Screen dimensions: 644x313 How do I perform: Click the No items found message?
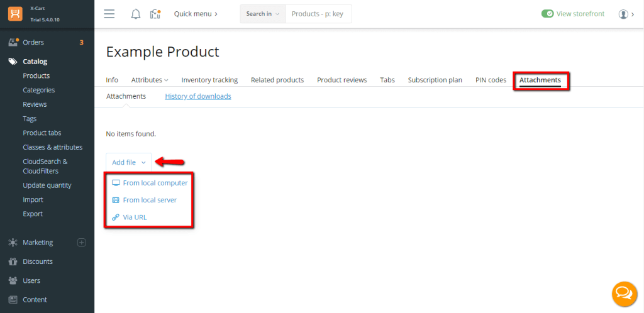(x=131, y=134)
